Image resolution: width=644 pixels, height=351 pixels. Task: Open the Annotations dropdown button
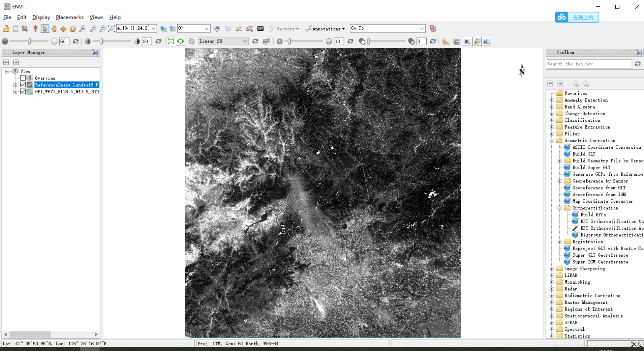click(x=325, y=29)
